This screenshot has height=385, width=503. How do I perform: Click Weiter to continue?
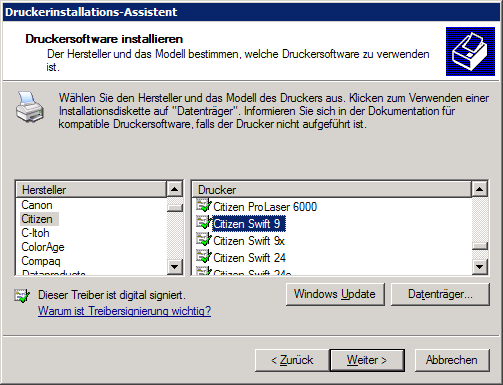click(x=367, y=360)
